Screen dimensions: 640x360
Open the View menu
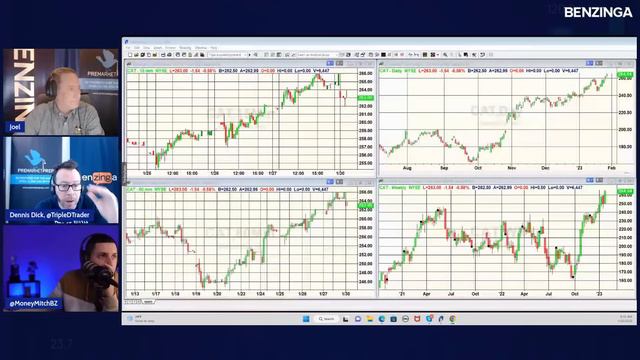coord(147,48)
